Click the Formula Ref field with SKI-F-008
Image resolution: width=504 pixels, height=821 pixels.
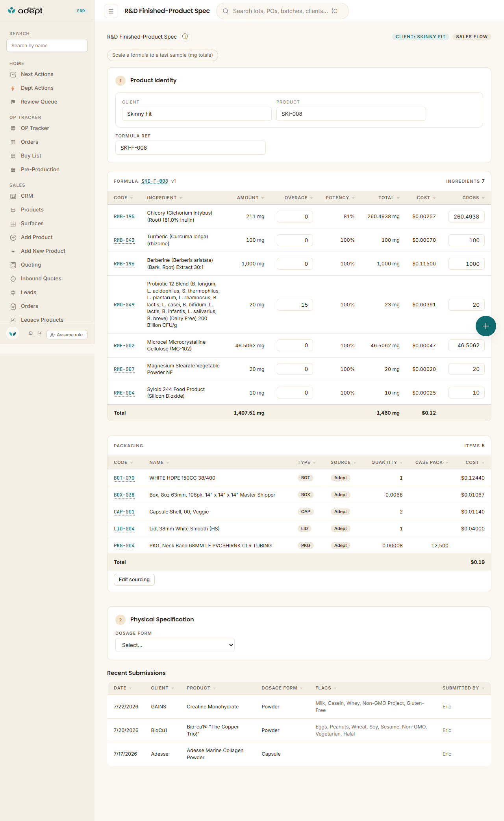point(191,148)
